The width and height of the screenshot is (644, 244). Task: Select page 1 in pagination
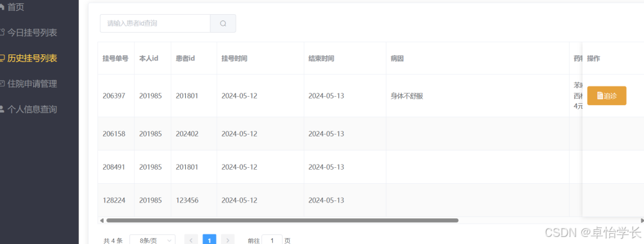(210, 240)
